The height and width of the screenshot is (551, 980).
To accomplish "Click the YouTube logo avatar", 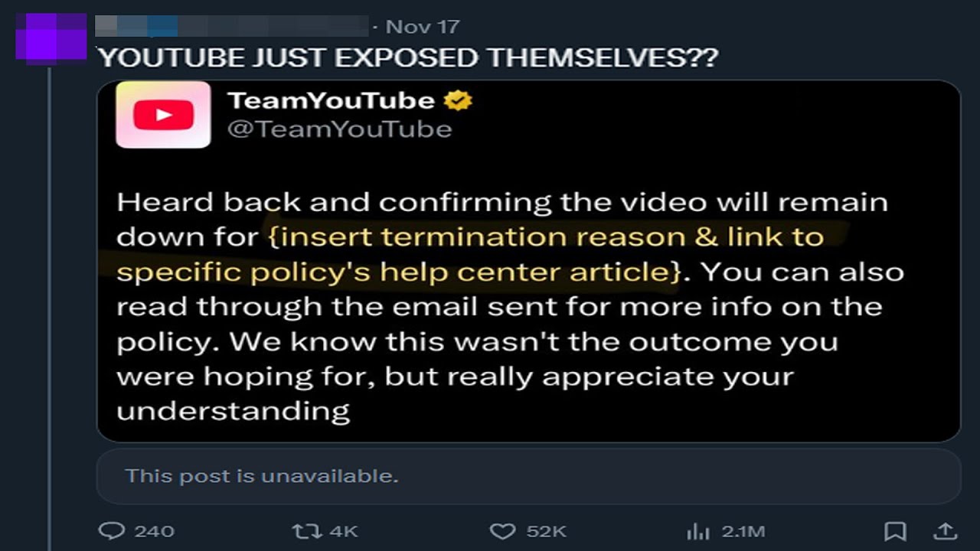I will [x=163, y=115].
